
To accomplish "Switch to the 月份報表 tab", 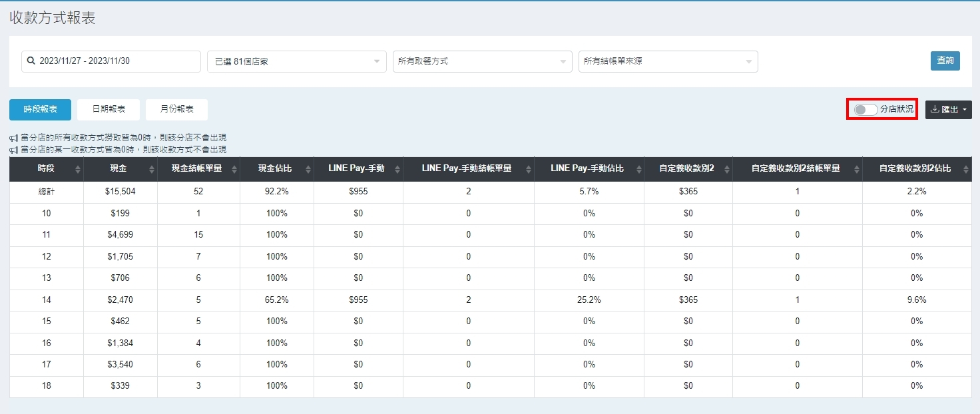I will (176, 109).
